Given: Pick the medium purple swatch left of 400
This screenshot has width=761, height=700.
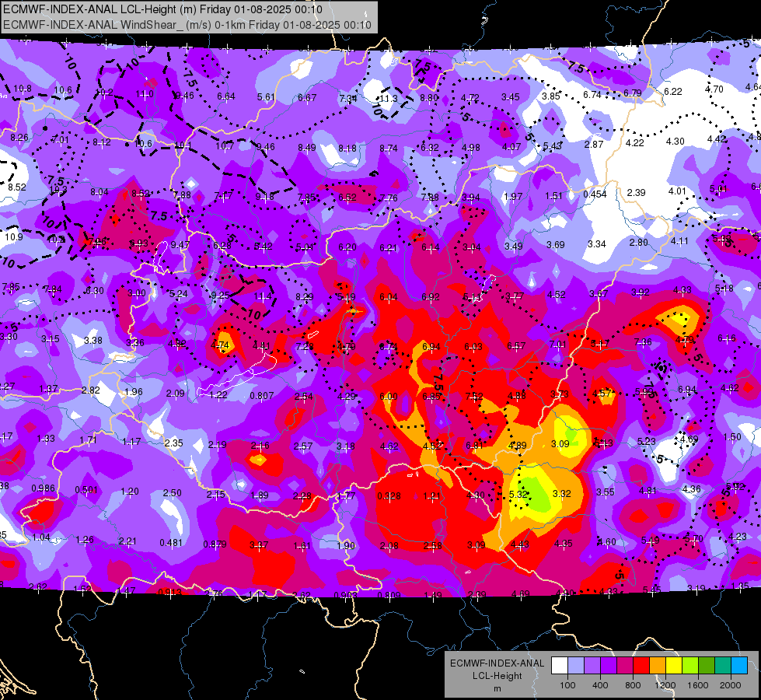Looking at the screenshot, I should click(592, 665).
